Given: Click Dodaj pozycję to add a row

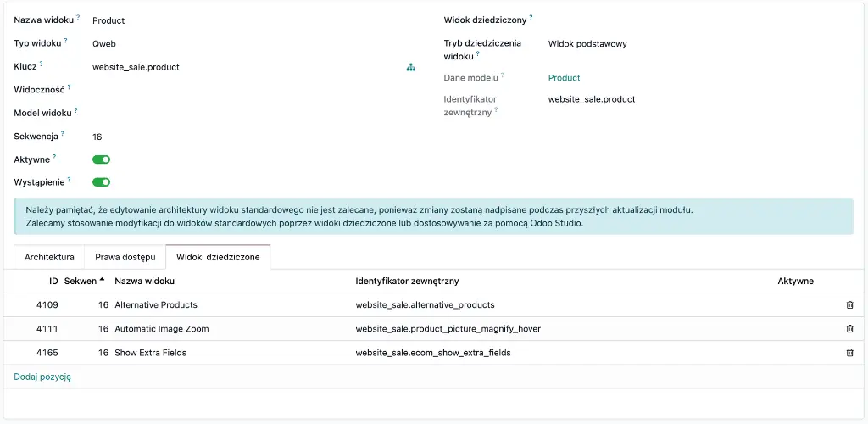Looking at the screenshot, I should 42,377.
